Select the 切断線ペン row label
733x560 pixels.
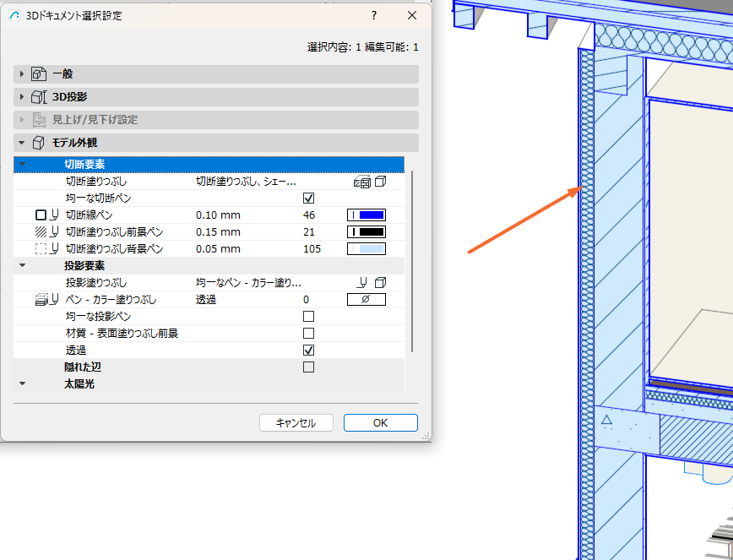coord(90,215)
